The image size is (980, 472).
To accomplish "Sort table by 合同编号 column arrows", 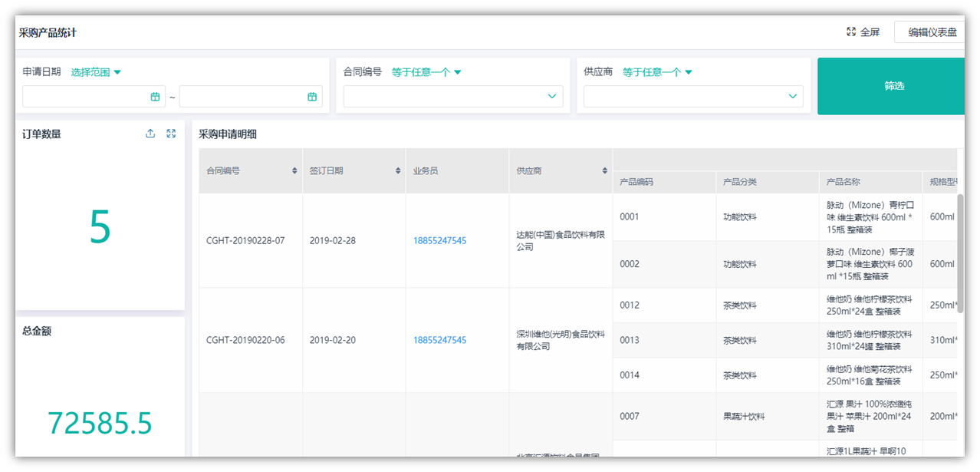I will point(294,170).
